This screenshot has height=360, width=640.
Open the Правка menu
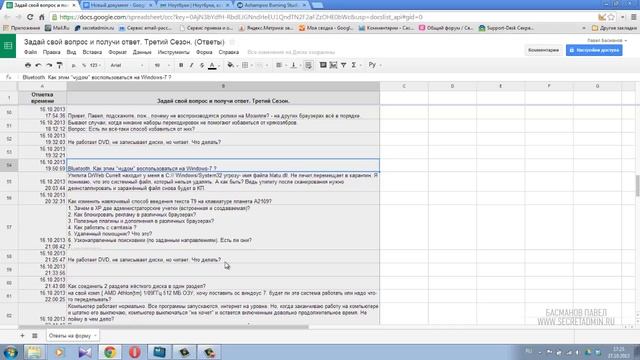click(x=51, y=52)
